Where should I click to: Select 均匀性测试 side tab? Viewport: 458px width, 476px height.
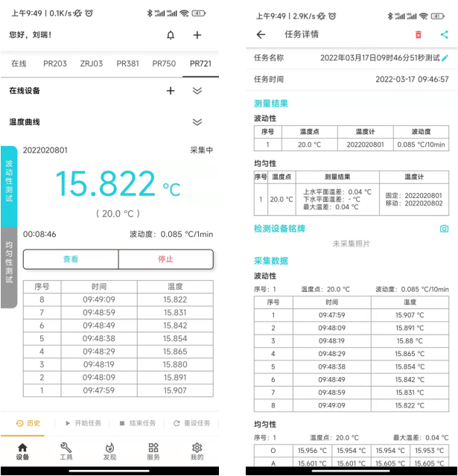pyautogui.click(x=9, y=267)
